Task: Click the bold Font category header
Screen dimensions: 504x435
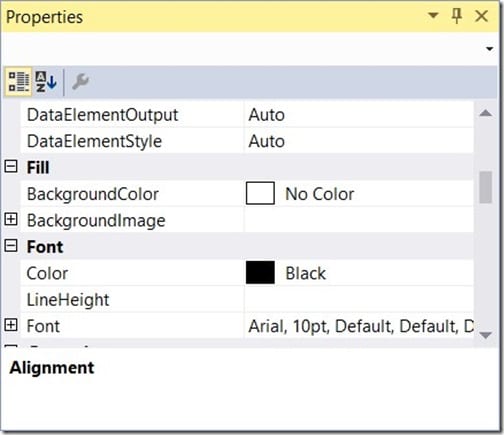Action: (45, 247)
